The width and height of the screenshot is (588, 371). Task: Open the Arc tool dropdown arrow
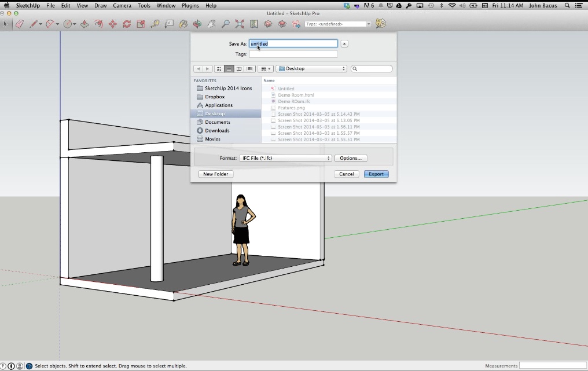pos(57,24)
